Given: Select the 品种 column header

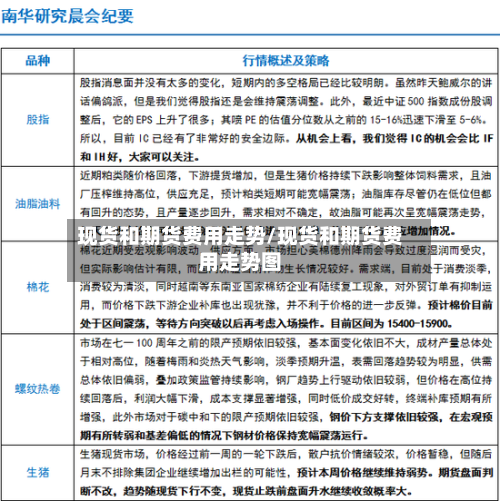Looking at the screenshot, I should (x=38, y=61).
